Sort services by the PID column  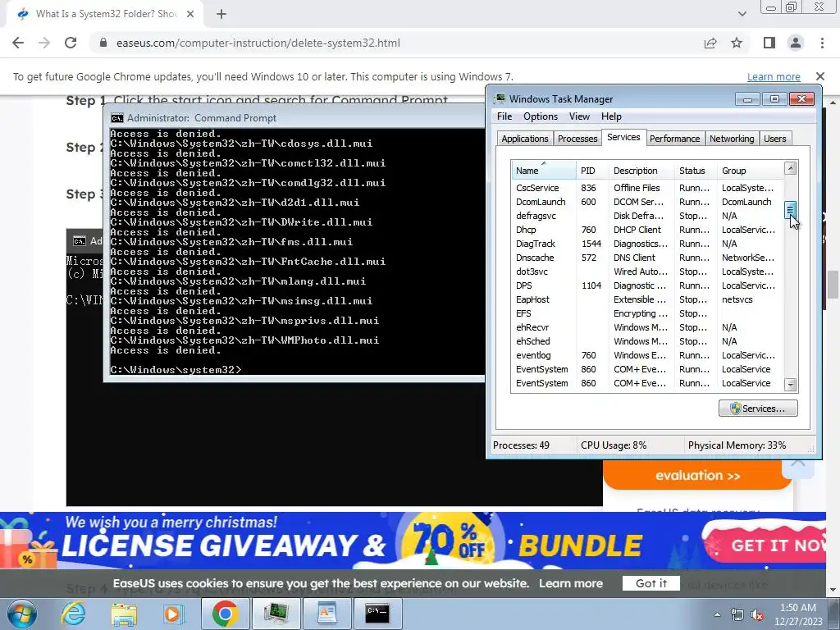[x=592, y=171]
